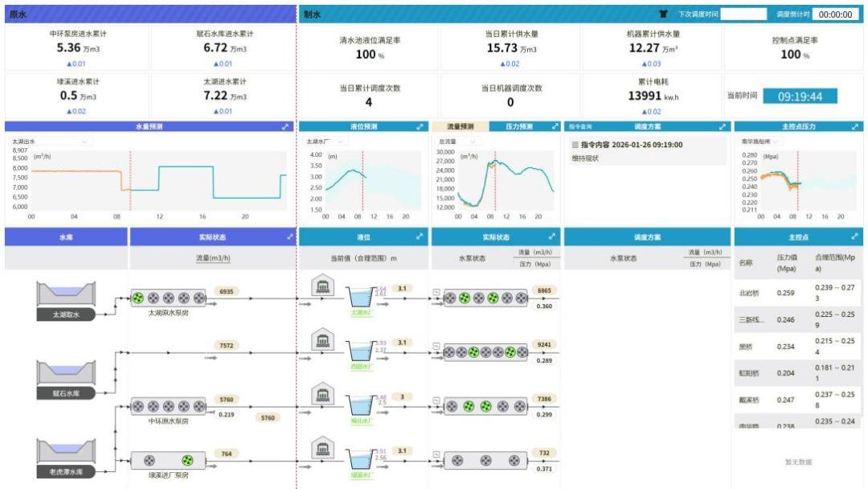Viewport: 868px width, 489px height.
Task: Click the 指令查询 link
Action: point(580,127)
